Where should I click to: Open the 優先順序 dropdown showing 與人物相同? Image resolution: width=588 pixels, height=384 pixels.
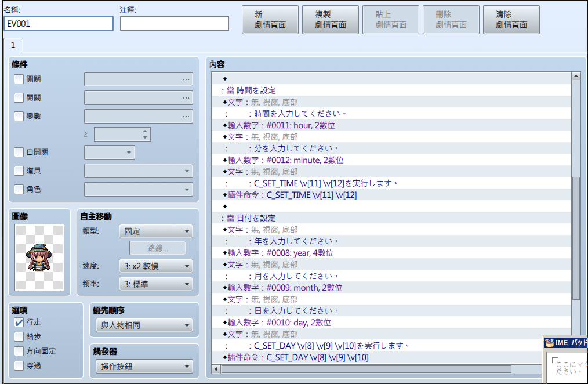point(144,325)
